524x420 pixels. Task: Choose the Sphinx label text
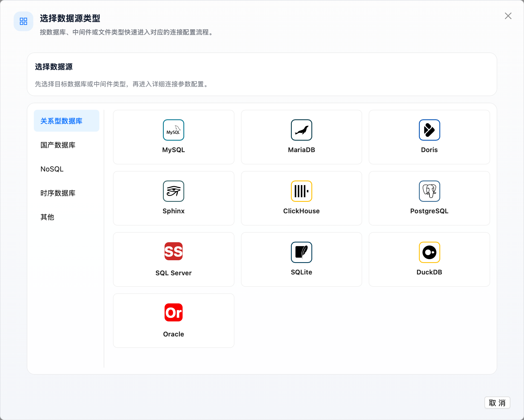pyautogui.click(x=174, y=211)
